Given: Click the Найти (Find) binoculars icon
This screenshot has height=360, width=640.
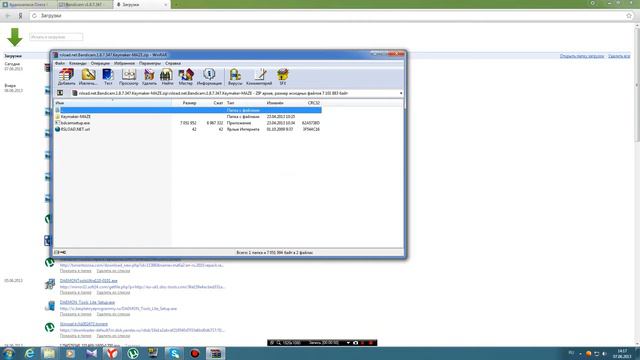Looking at the screenshot, I should 167,77.
